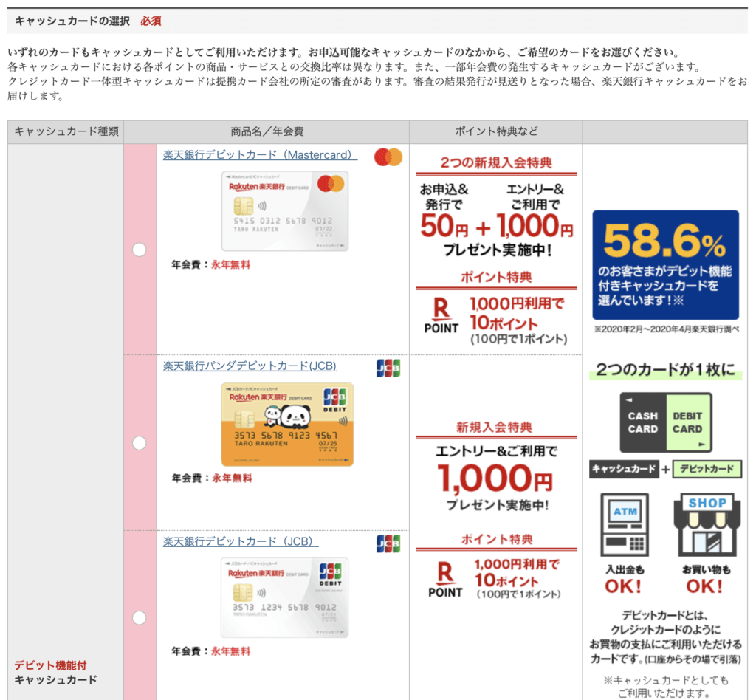Screen dimensions: 756x700
Task: Click the デビット機能付 キャッシュカード row label
Action: (x=55, y=673)
